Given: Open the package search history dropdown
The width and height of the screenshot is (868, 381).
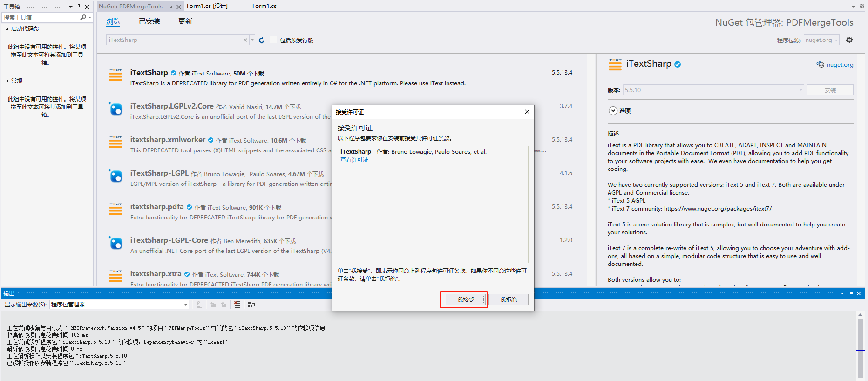Looking at the screenshot, I should (252, 40).
